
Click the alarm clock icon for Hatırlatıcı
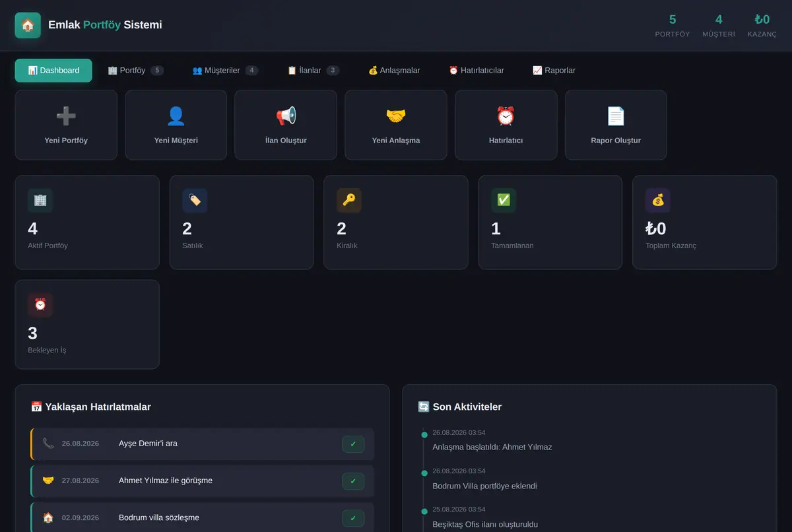tap(506, 116)
